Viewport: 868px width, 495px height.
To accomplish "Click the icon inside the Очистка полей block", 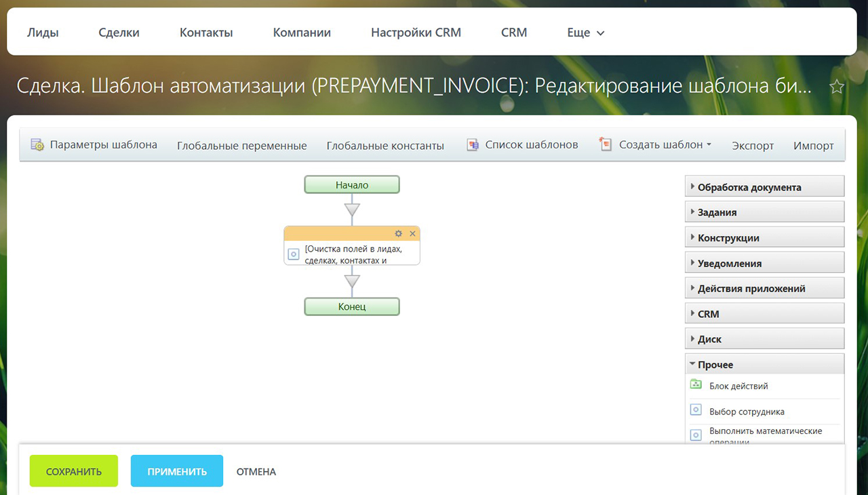I will tap(294, 254).
